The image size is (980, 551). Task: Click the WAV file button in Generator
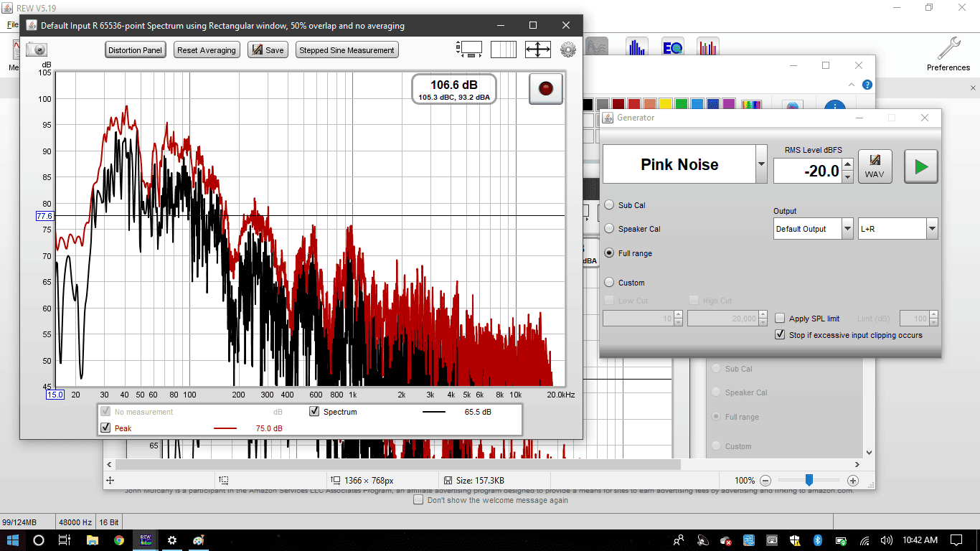click(875, 166)
